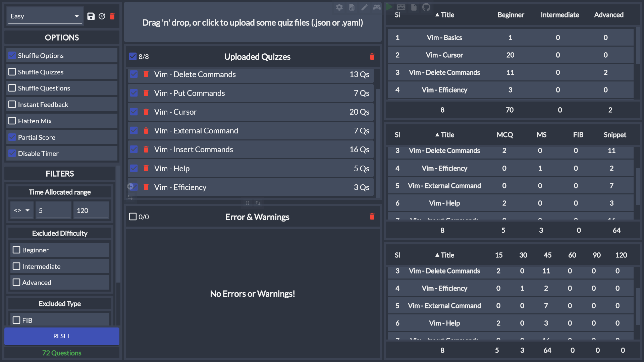This screenshot has height=362, width=644.
Task: Uncheck the Partial Score option
Action: click(12, 137)
